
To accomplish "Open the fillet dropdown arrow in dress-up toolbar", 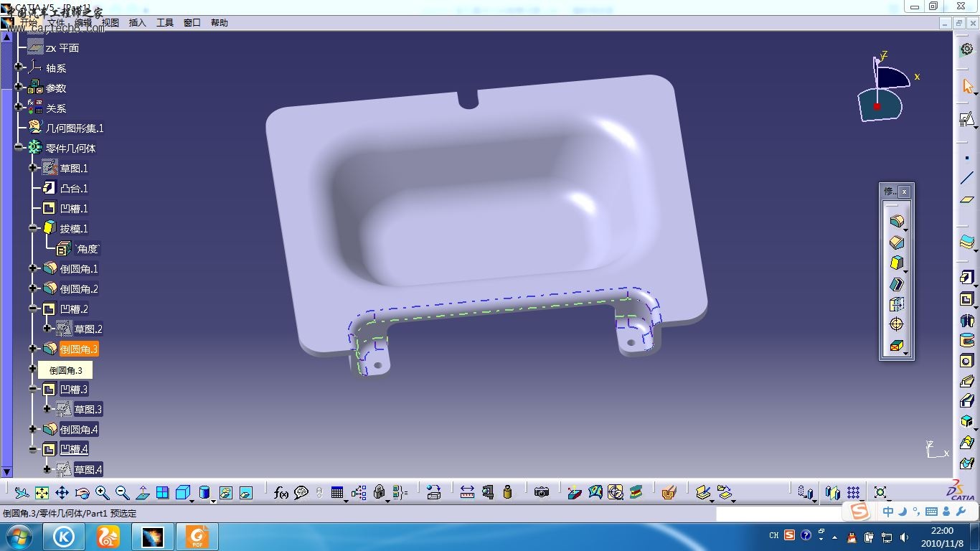I will coord(906,230).
